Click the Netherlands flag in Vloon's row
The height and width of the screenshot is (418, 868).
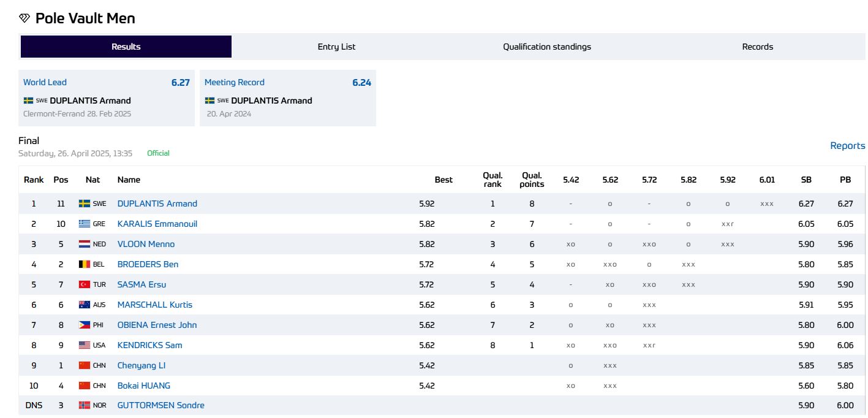(85, 245)
